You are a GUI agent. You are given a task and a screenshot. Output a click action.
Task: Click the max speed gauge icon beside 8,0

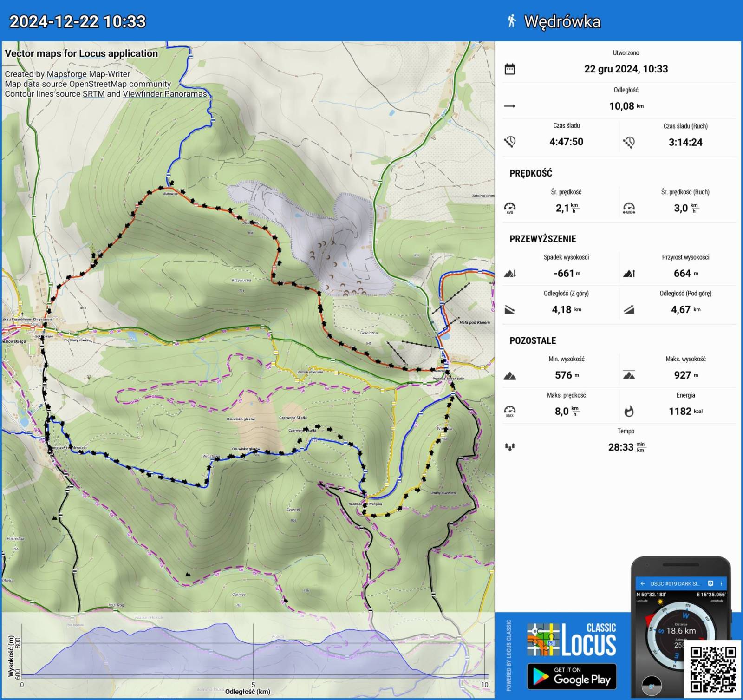tap(509, 411)
